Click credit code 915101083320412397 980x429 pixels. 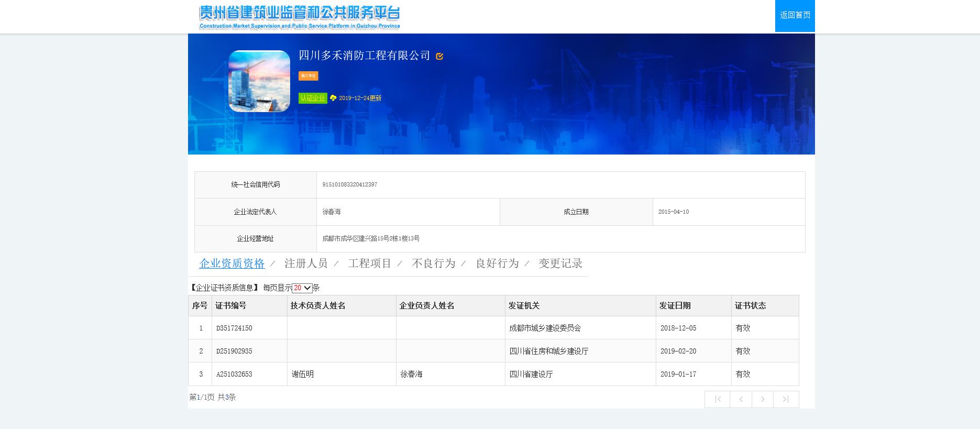pos(350,185)
